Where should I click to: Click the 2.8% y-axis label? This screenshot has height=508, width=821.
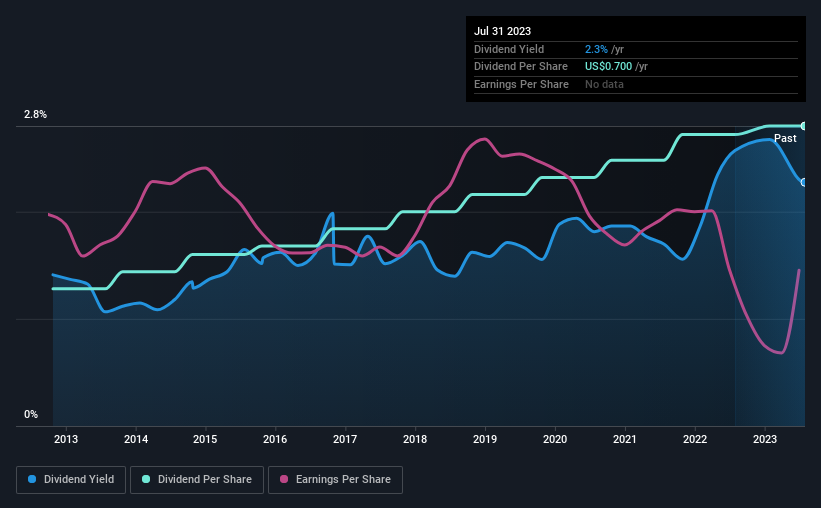pos(36,115)
